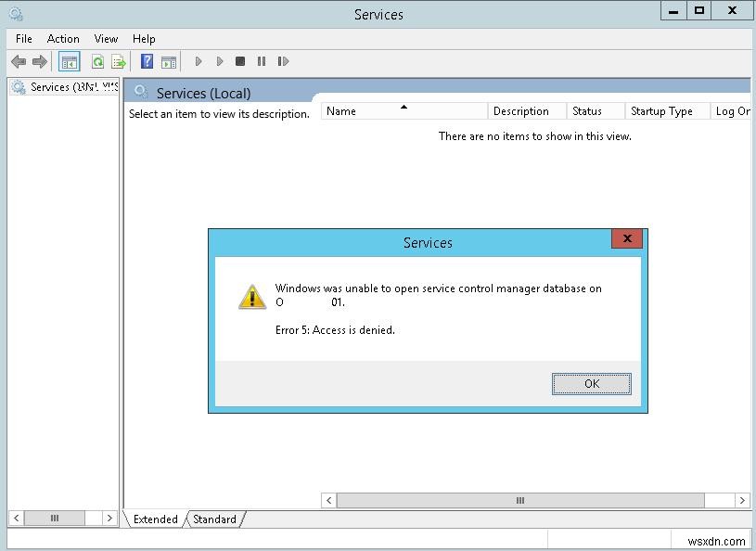This screenshot has height=551, width=756.
Task: Open the Help toolbar icon
Action: coord(147,61)
